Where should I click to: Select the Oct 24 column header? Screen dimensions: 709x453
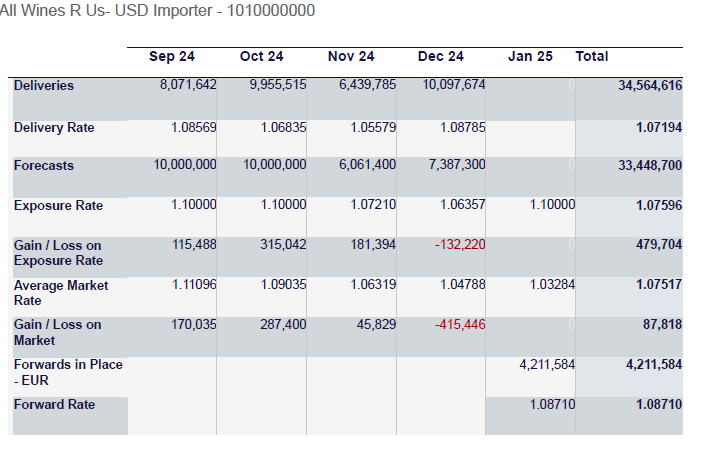point(261,57)
